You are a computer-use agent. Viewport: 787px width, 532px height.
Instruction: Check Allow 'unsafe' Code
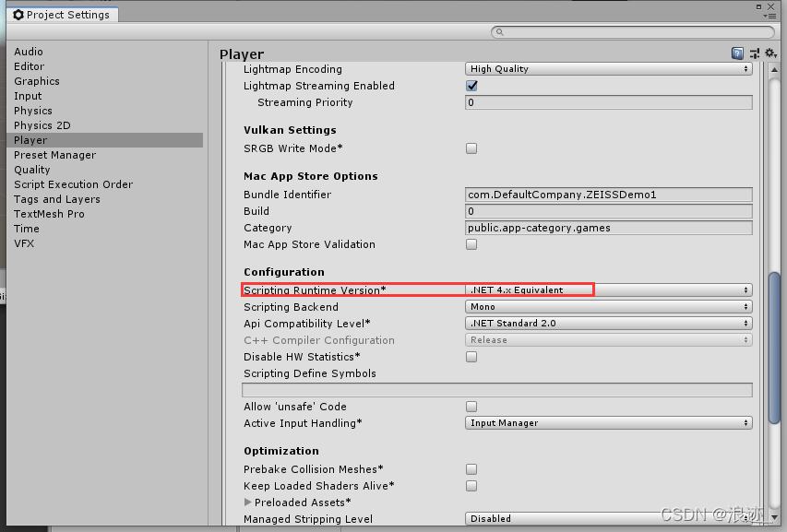coord(471,406)
